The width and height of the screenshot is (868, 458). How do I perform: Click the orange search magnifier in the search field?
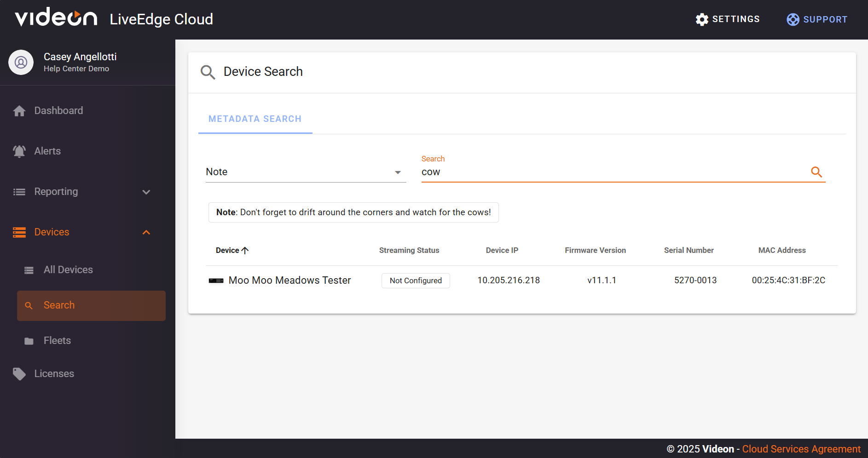click(816, 172)
